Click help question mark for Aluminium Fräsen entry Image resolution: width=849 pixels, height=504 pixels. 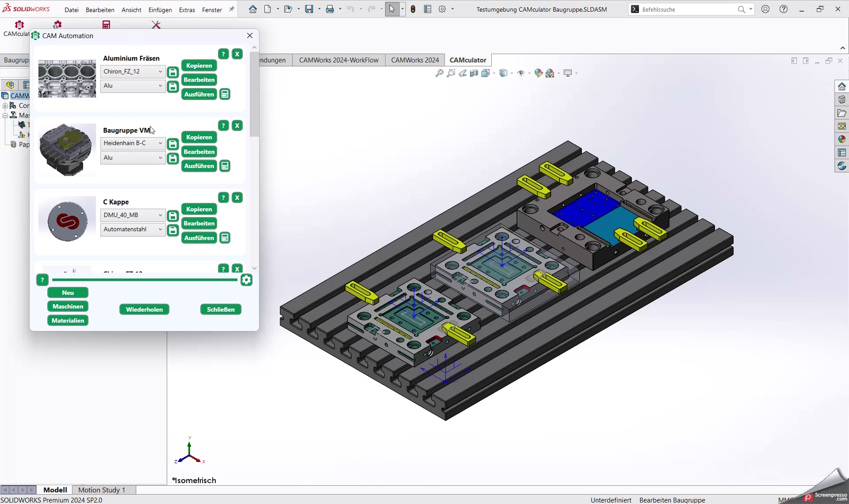223,54
